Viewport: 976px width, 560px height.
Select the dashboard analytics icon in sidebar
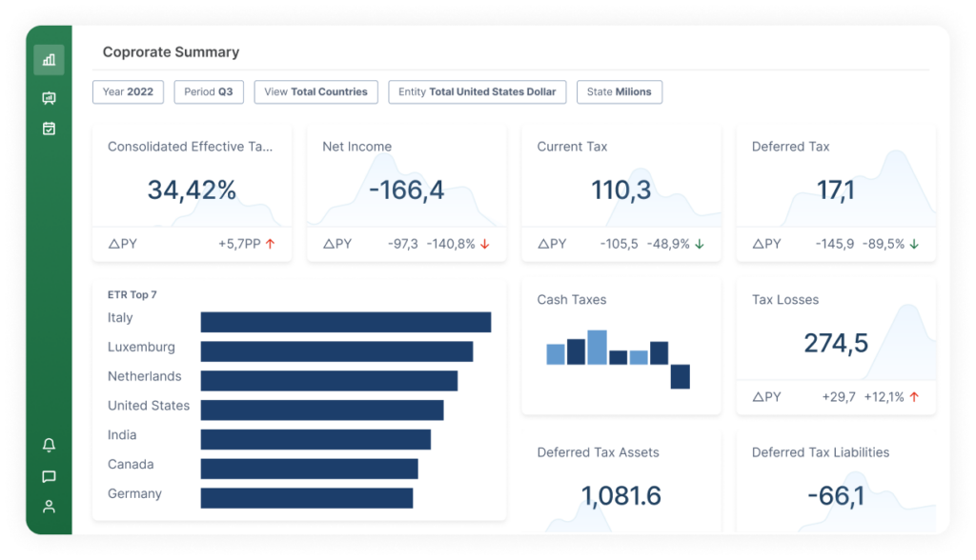tap(49, 59)
